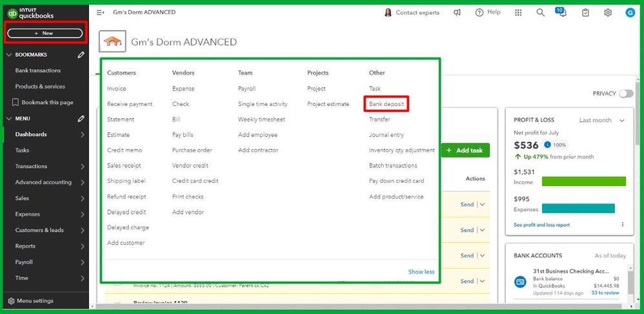Image resolution: width=644 pixels, height=314 pixels.
Task: Open the G user profile avatar
Action: click(x=630, y=13)
